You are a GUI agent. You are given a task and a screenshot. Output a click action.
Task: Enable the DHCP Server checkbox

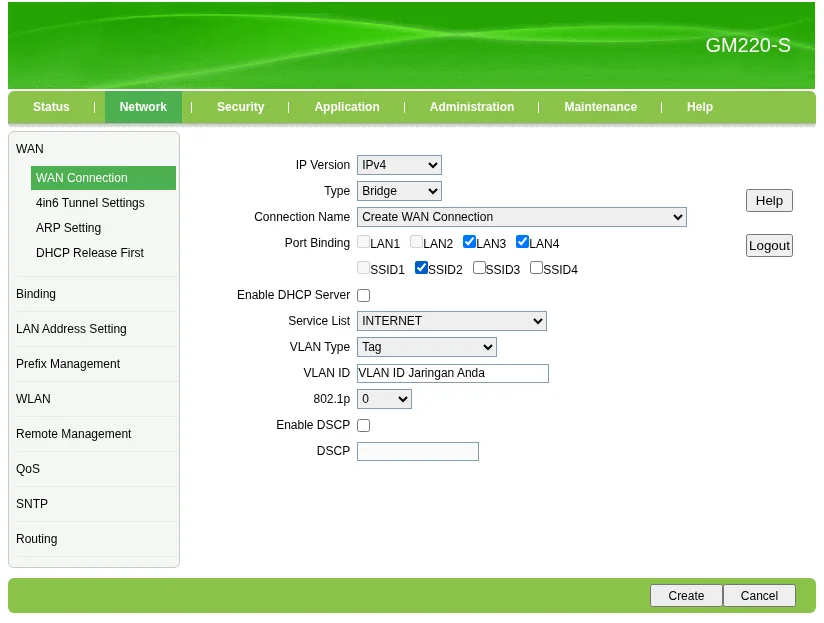tap(364, 295)
